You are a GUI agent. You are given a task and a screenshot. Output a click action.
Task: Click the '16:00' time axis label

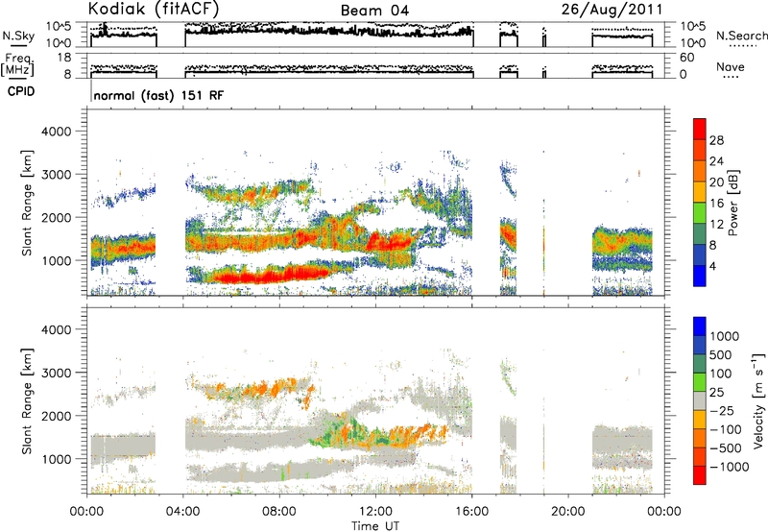click(471, 512)
